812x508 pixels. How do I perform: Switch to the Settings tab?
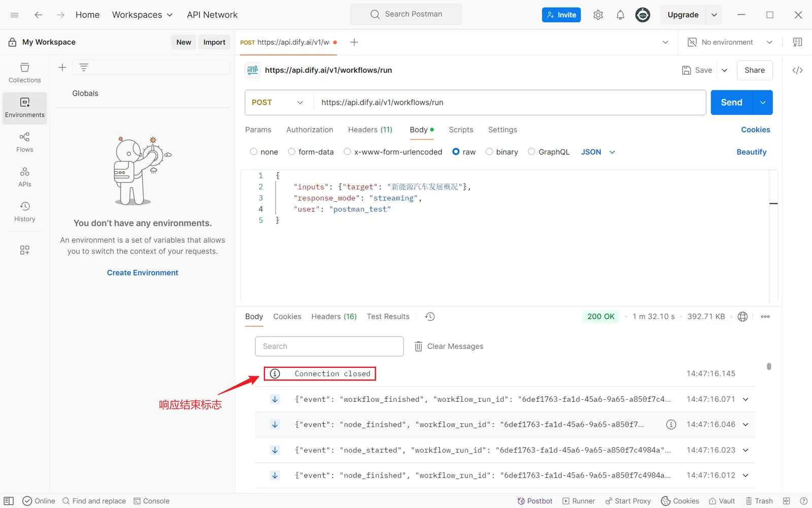coord(502,130)
